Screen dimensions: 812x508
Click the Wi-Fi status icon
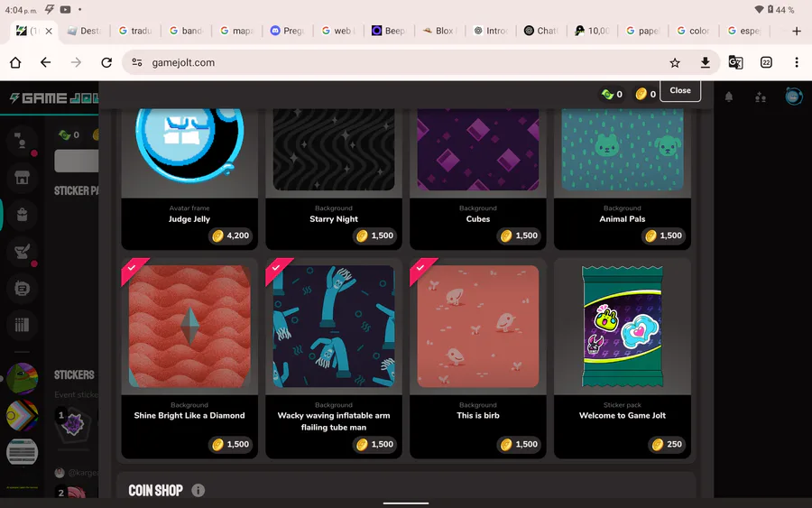pos(759,9)
